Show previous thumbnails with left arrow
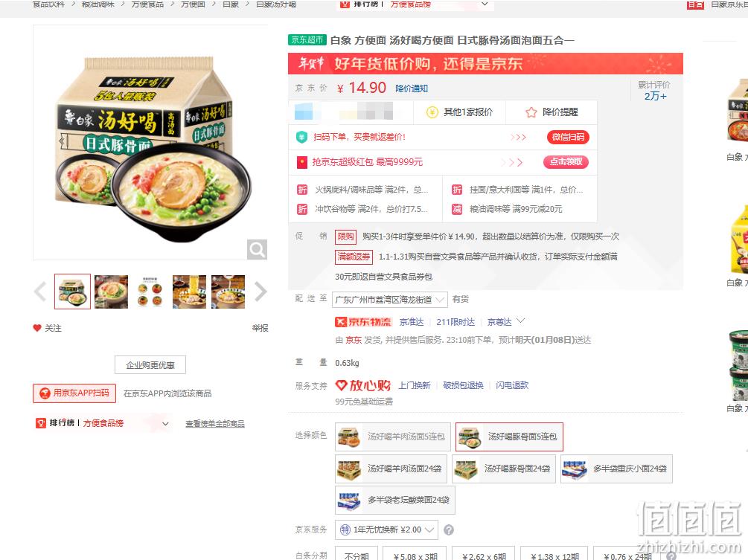The height and width of the screenshot is (560, 748). [x=40, y=292]
